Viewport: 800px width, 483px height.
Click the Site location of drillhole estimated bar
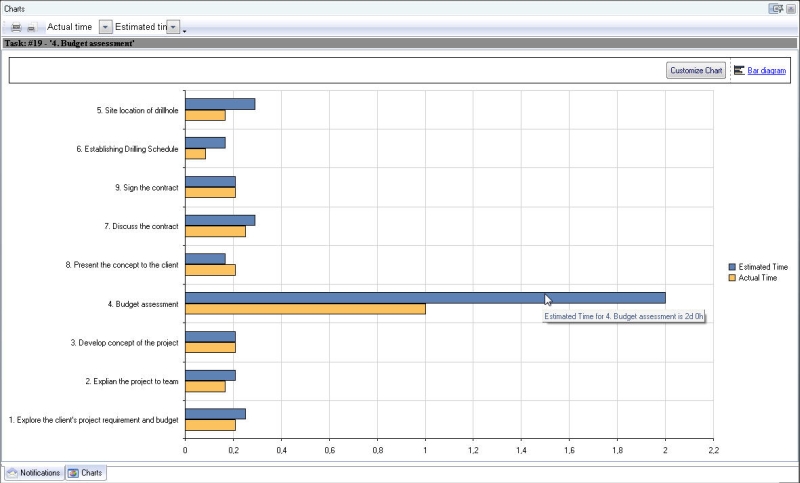tap(220, 104)
